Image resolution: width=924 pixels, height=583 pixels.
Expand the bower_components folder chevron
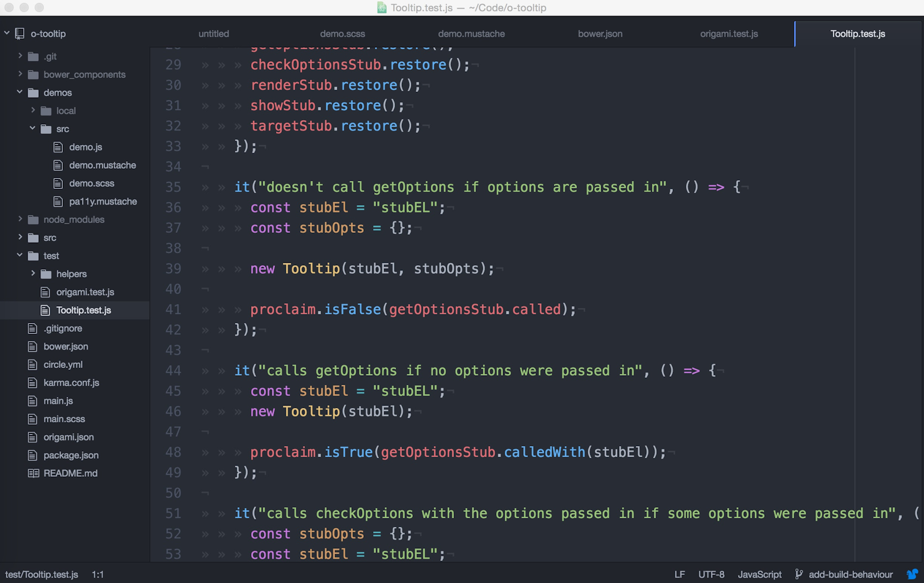(x=20, y=74)
